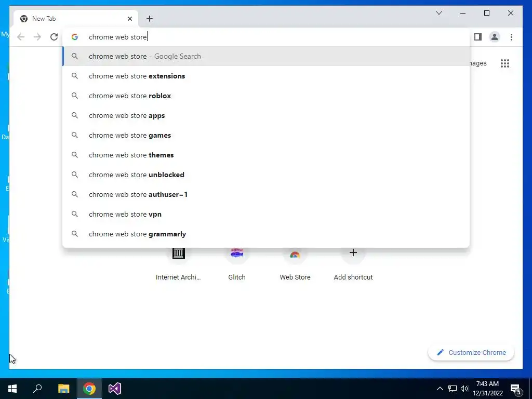Viewport: 532px width, 399px height.
Task: Open the side panel icon
Action: (478, 37)
